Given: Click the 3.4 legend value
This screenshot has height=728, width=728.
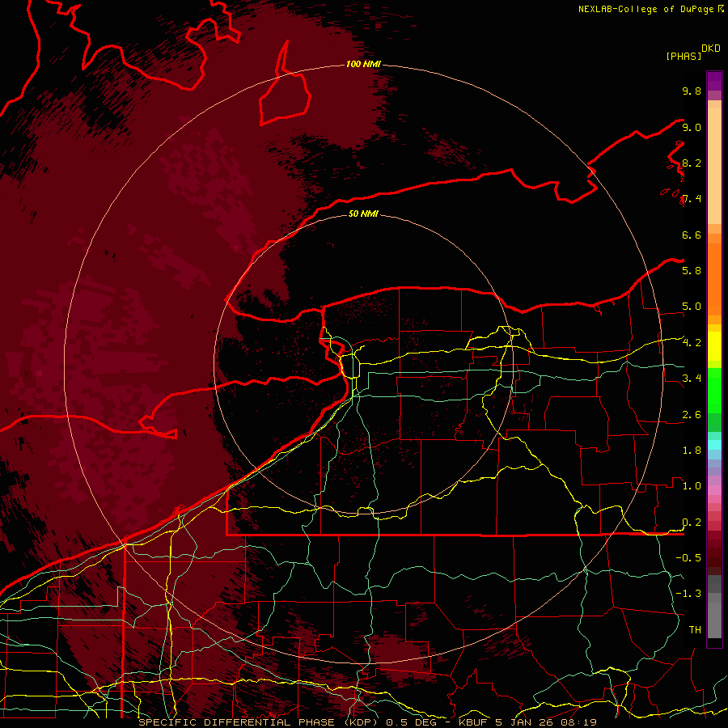Looking at the screenshot, I should coord(692,379).
